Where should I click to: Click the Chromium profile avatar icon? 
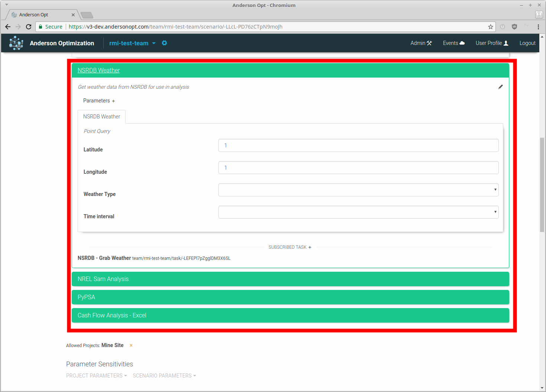tap(539, 14)
